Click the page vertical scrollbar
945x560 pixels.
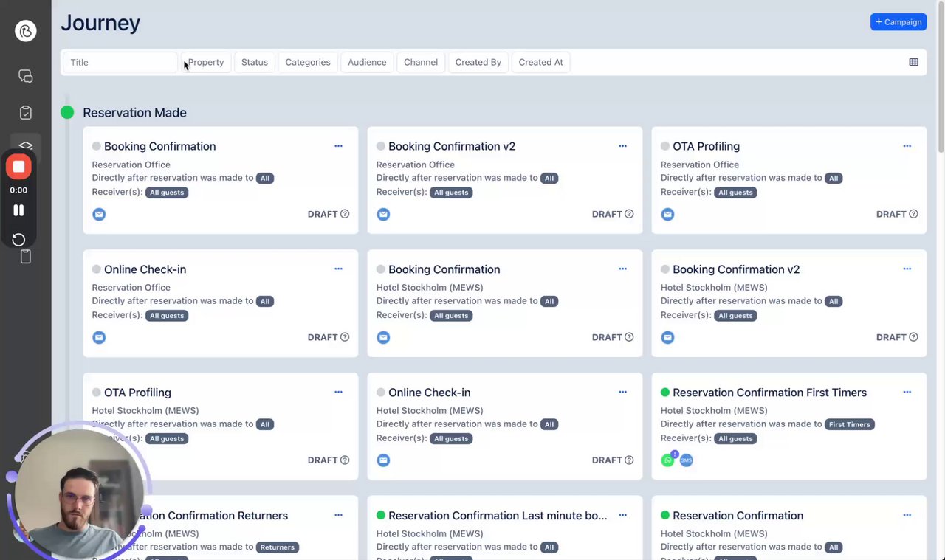click(x=941, y=77)
